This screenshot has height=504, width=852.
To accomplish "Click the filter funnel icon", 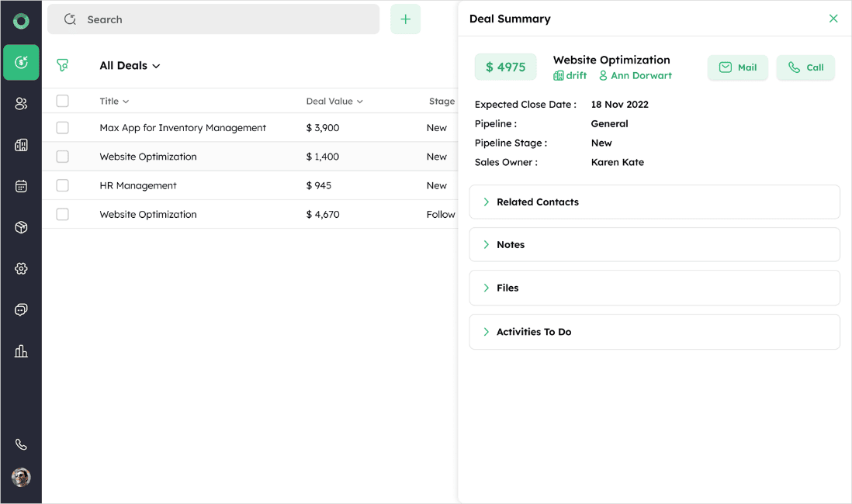I will pos(63,66).
